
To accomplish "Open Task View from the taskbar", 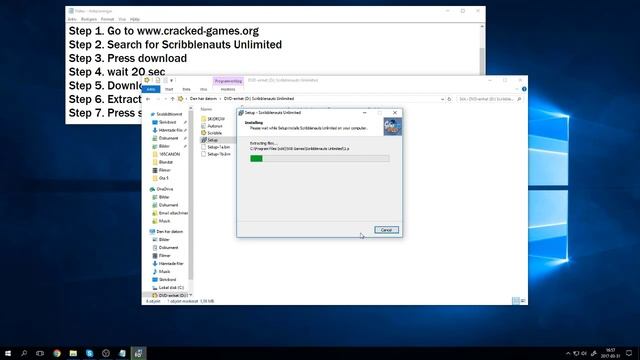I will (x=40, y=353).
